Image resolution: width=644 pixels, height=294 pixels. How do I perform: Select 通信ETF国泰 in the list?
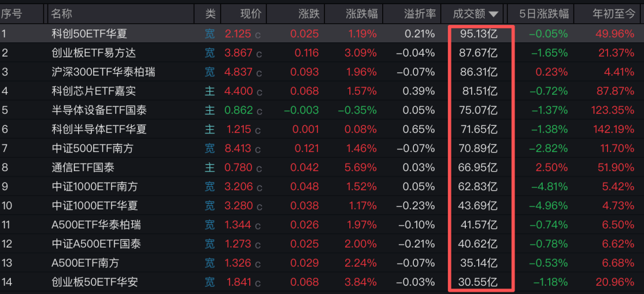pyautogui.click(x=82, y=168)
